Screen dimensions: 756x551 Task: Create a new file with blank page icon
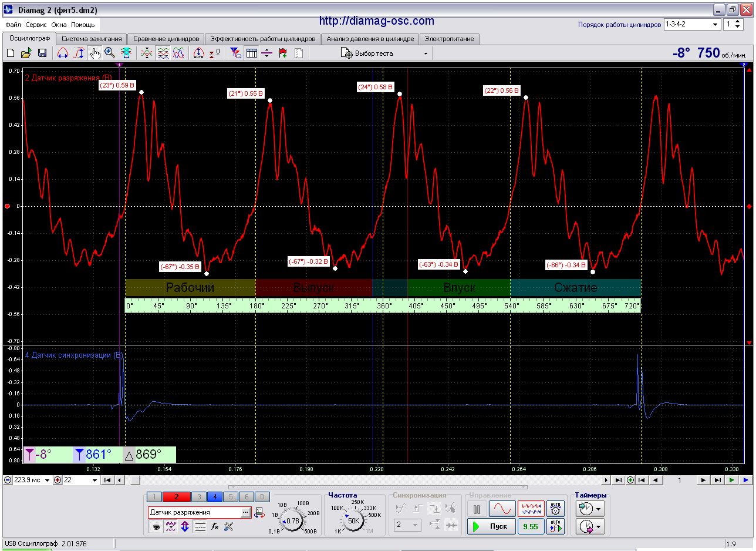coord(11,53)
